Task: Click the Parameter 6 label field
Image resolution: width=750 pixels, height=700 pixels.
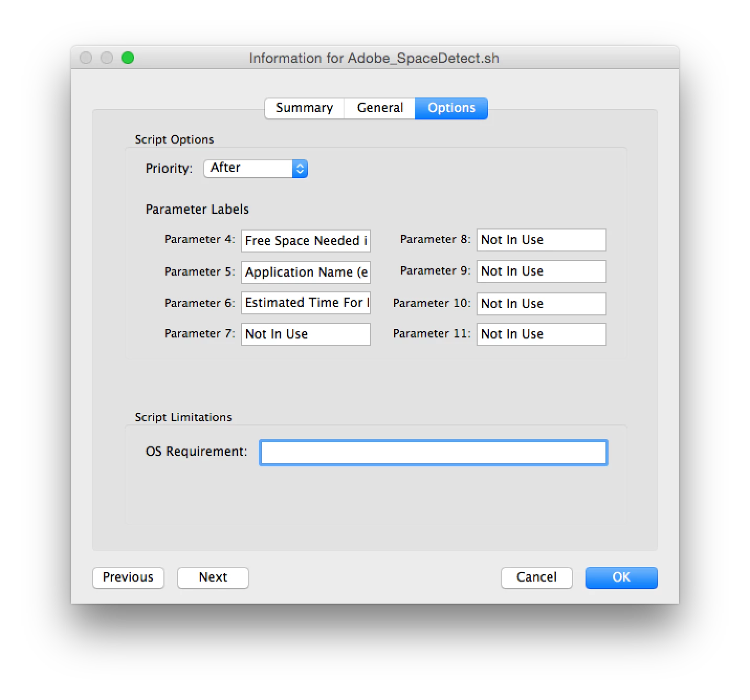Action: (x=306, y=303)
